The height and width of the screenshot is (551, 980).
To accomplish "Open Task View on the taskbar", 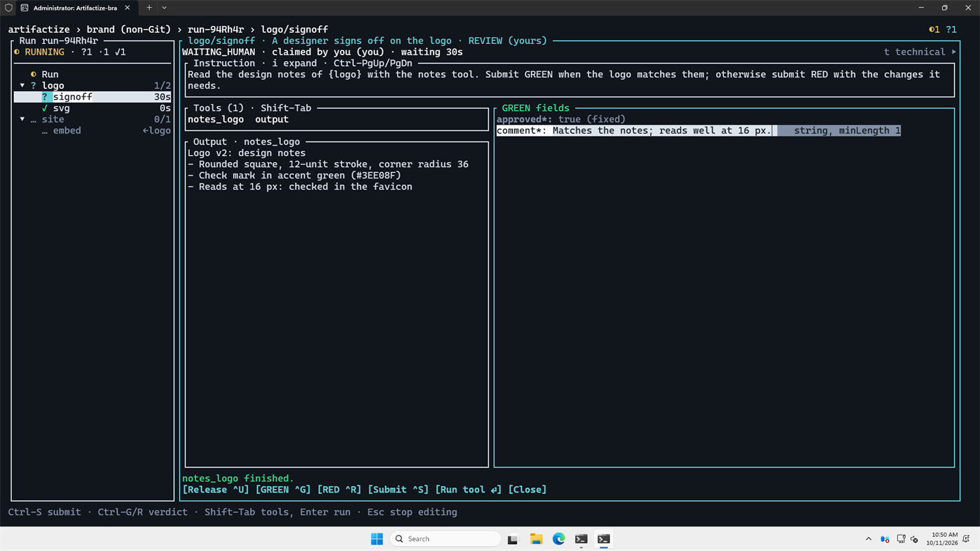I will (x=513, y=538).
